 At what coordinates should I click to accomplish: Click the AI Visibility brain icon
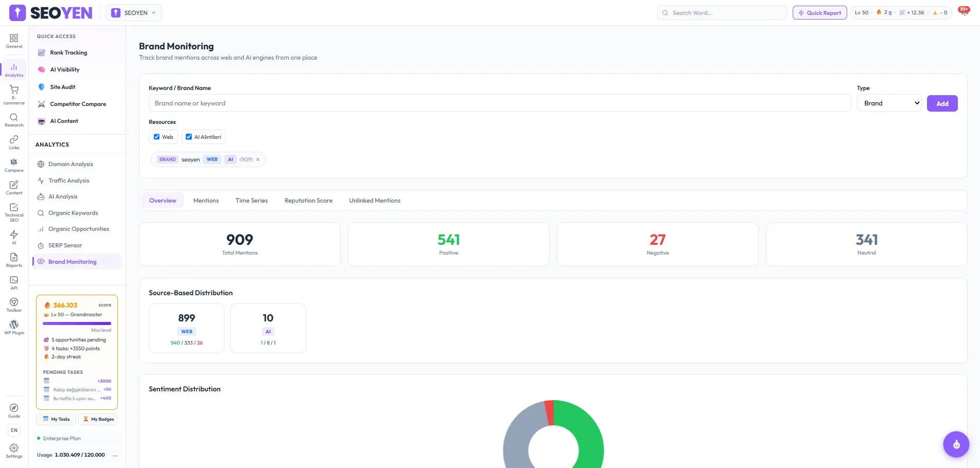tap(42, 69)
